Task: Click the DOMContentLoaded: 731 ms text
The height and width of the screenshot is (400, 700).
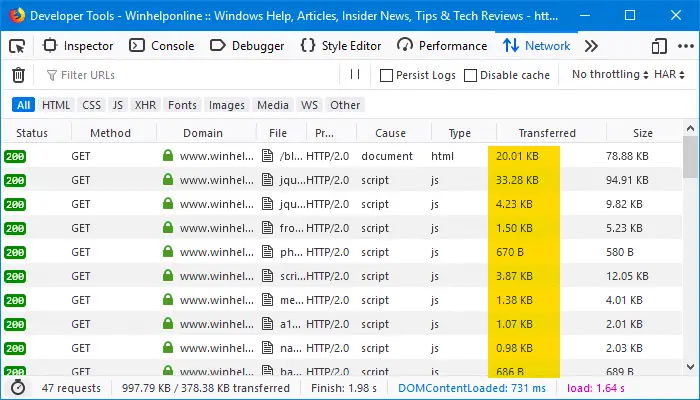Action: point(472,388)
